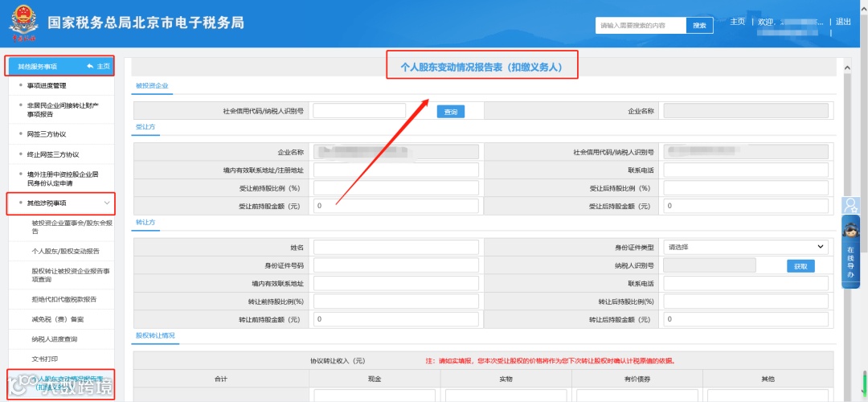Click 转让后持股金额 (元) field
This screenshot has height=402, width=868.
pos(746,319)
